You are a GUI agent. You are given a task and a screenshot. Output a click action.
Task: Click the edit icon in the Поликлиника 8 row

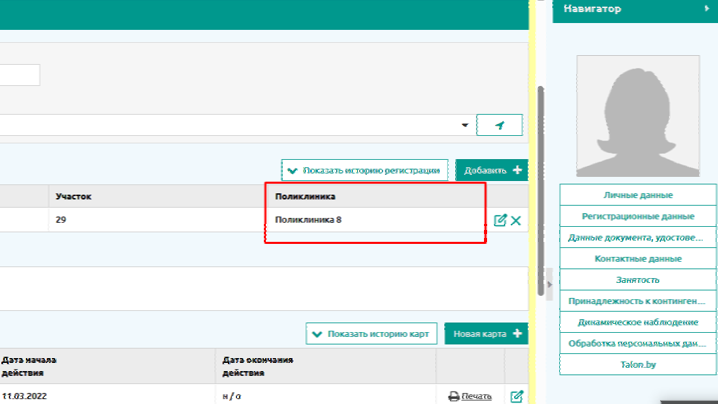pos(501,220)
